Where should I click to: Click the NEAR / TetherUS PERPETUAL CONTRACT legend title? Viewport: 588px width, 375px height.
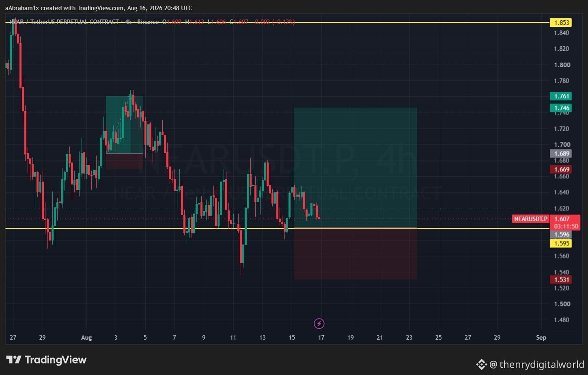64,22
